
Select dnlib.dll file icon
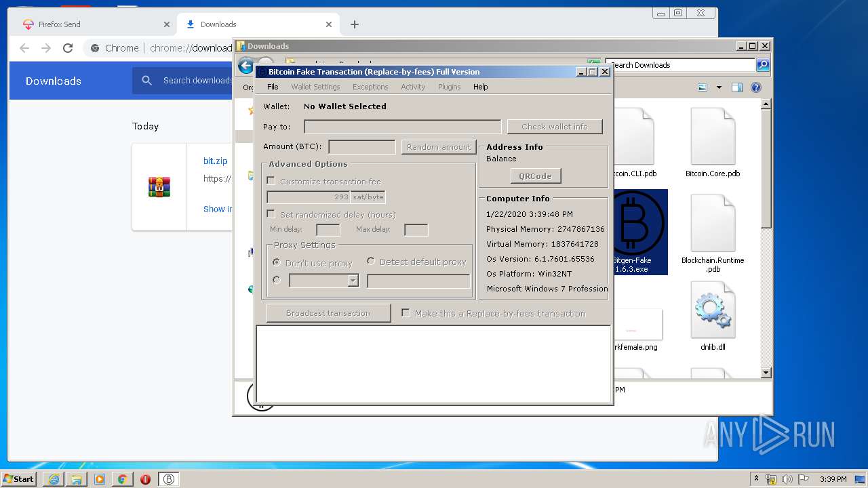click(x=713, y=317)
